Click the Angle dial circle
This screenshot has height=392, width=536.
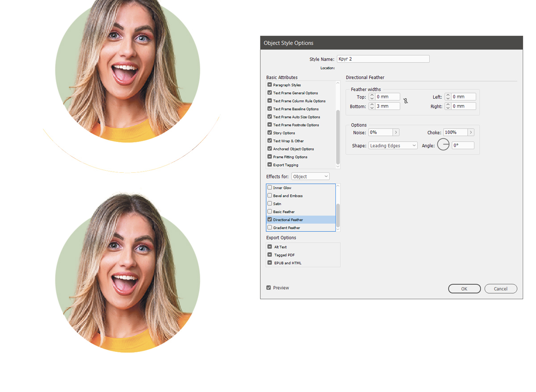coord(443,145)
